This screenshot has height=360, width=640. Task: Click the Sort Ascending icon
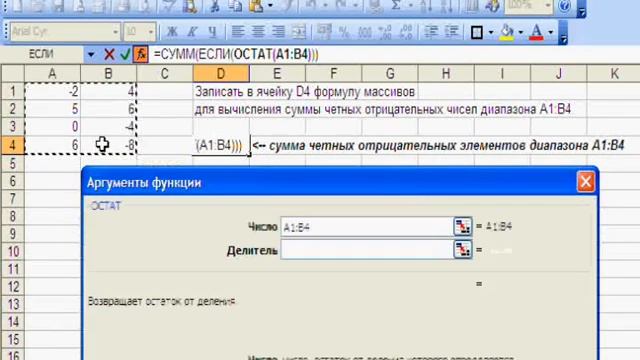tap(426, 6)
